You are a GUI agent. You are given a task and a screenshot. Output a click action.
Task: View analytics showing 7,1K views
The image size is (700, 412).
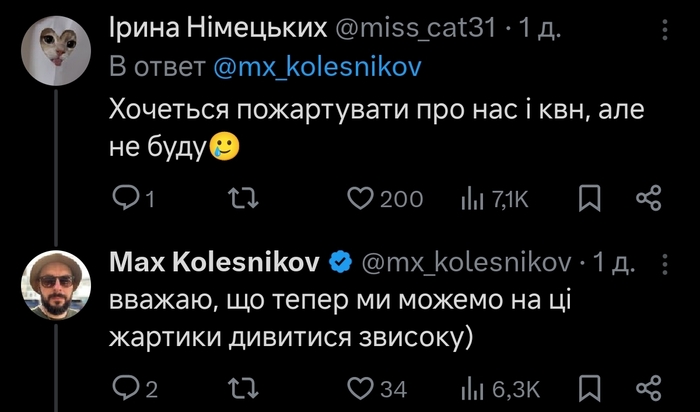471,199
